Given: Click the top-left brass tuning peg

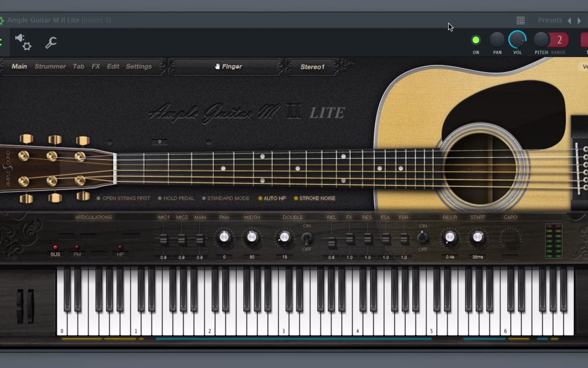Looking at the screenshot, I should (26, 139).
